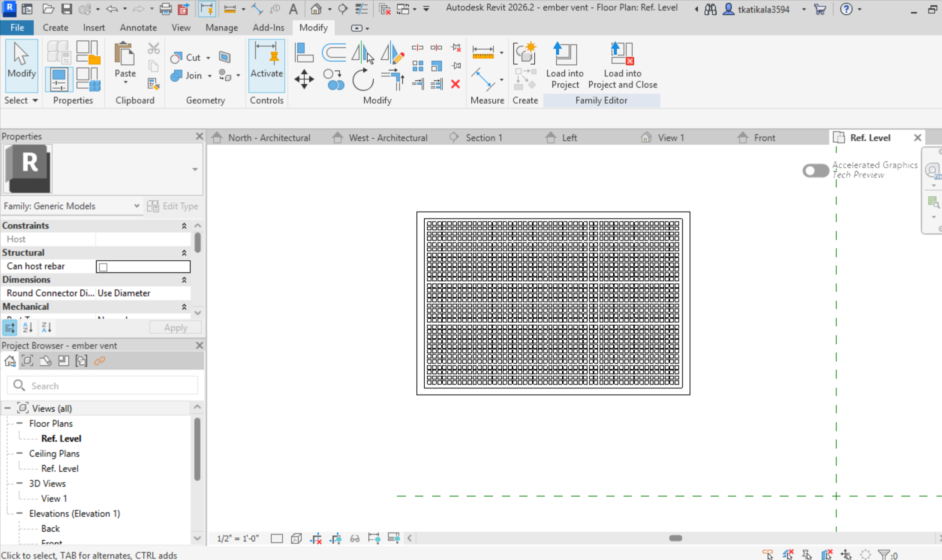942x560 pixels.
Task: Select the Offset tool
Action: 334,53
